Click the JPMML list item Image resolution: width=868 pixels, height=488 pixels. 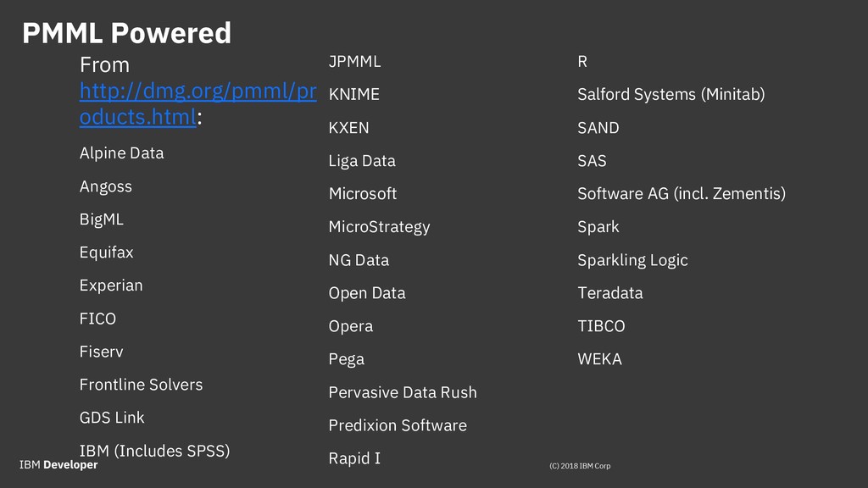355,61
